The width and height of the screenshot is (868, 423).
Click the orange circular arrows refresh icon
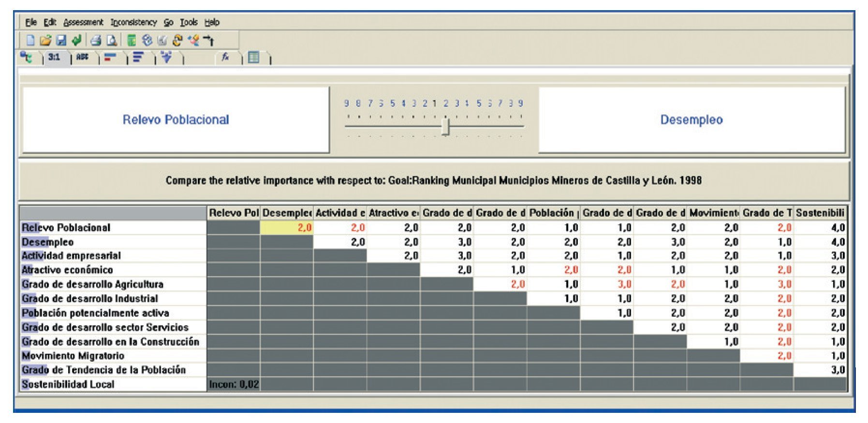pyautogui.click(x=177, y=41)
